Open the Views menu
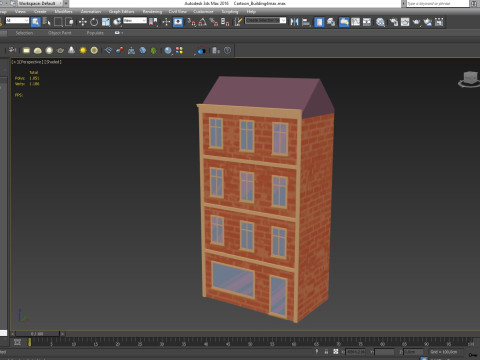Viewport: 480px width, 360px height. [20, 12]
